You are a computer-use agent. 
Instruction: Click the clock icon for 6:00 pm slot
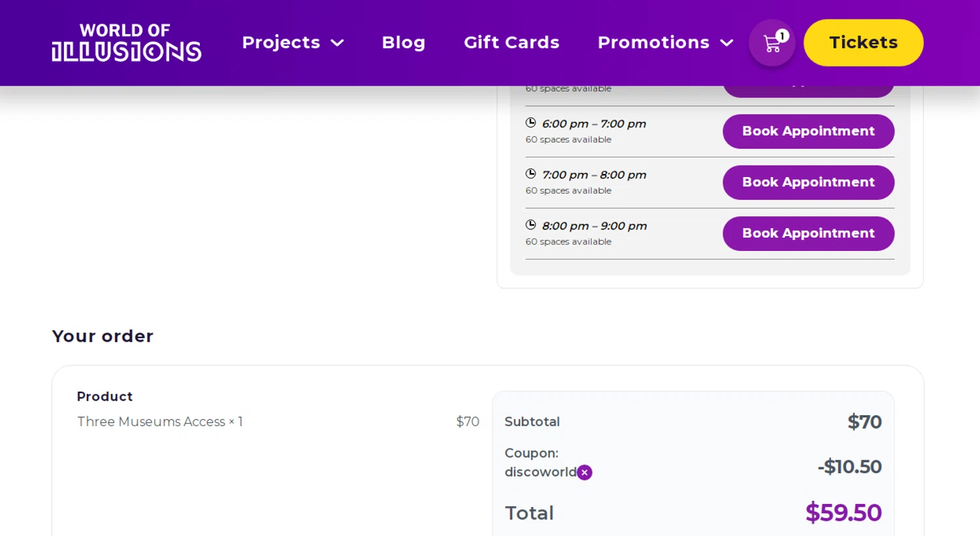(531, 123)
